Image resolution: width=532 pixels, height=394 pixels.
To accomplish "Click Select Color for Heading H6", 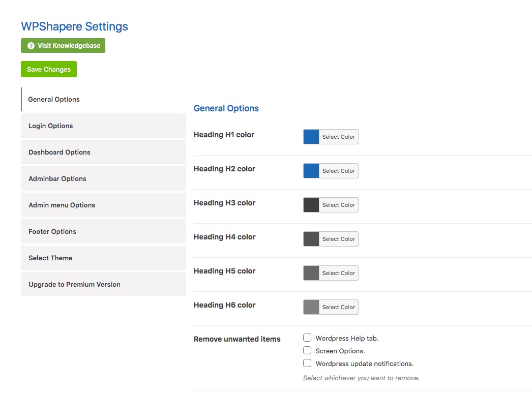I will coord(339,307).
